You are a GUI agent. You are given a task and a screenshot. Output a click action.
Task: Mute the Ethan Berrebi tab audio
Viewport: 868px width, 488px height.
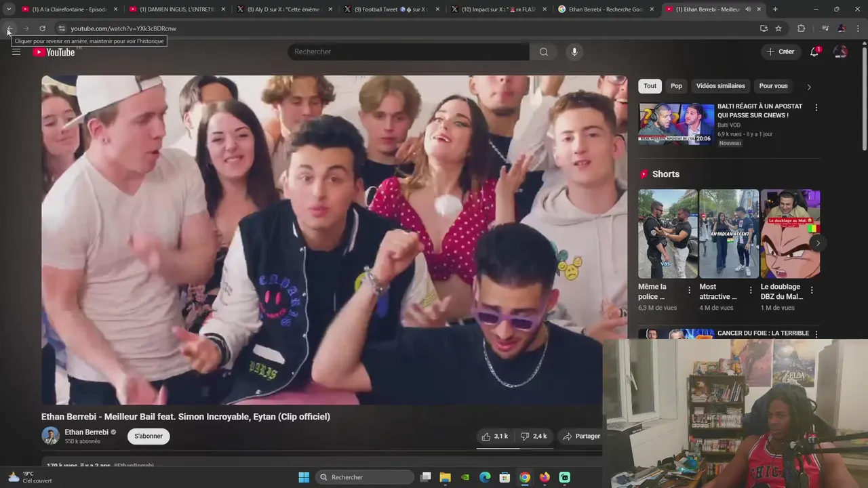tap(748, 9)
